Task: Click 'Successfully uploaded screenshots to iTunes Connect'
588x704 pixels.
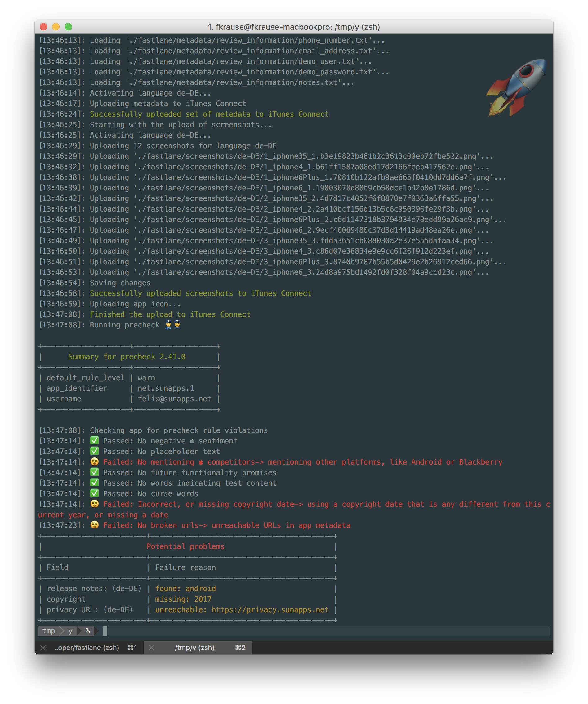Action: 200,293
